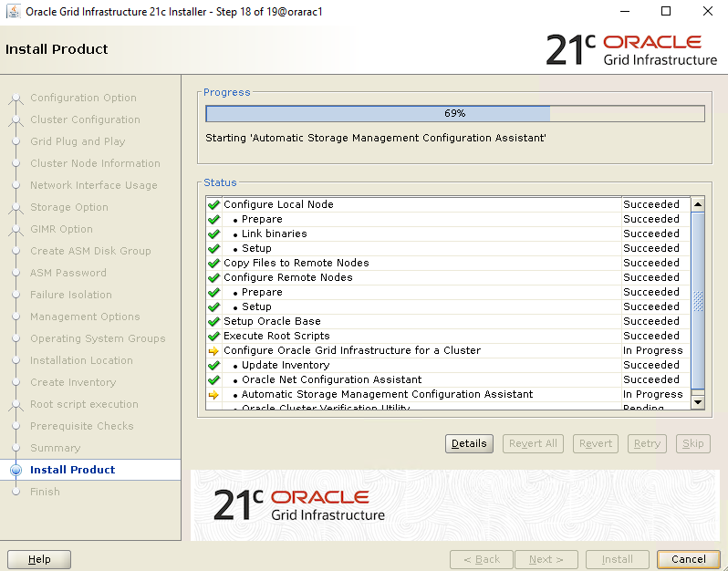Click the Back navigation button
The image size is (728, 571).
482,559
